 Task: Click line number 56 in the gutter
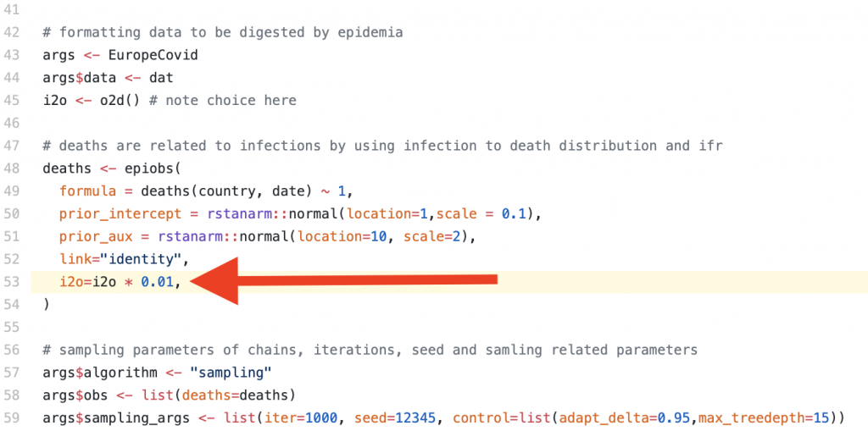12,349
